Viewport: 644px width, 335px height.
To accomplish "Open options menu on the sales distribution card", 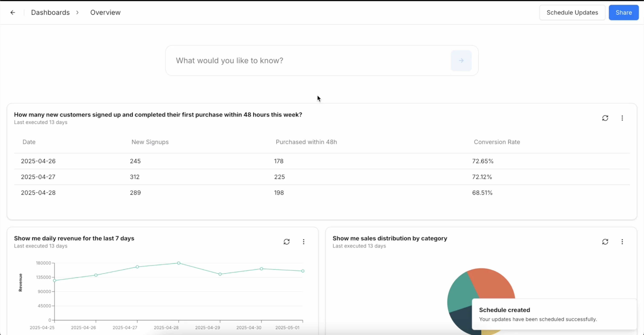I will [x=622, y=241].
